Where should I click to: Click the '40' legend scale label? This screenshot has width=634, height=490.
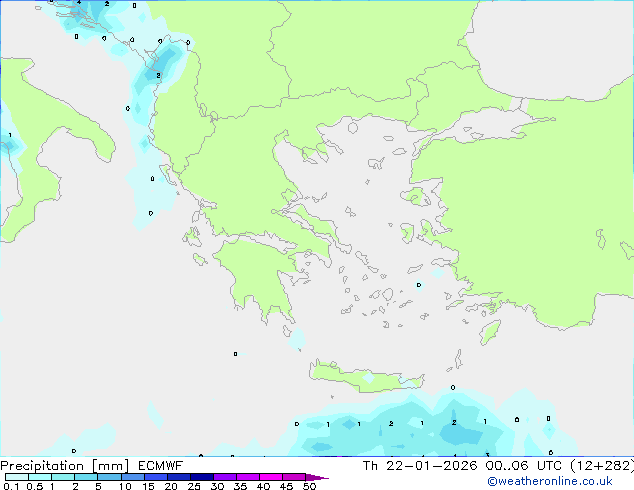[x=263, y=486]
